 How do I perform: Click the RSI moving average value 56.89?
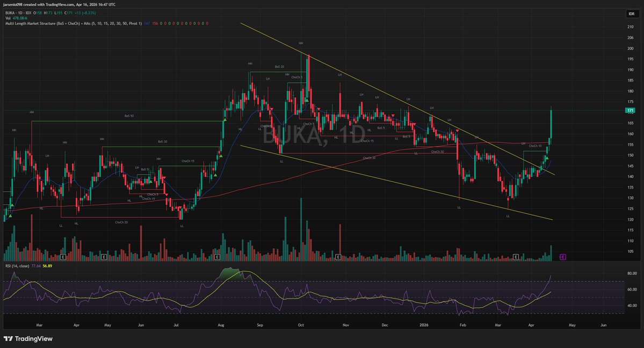point(47,266)
